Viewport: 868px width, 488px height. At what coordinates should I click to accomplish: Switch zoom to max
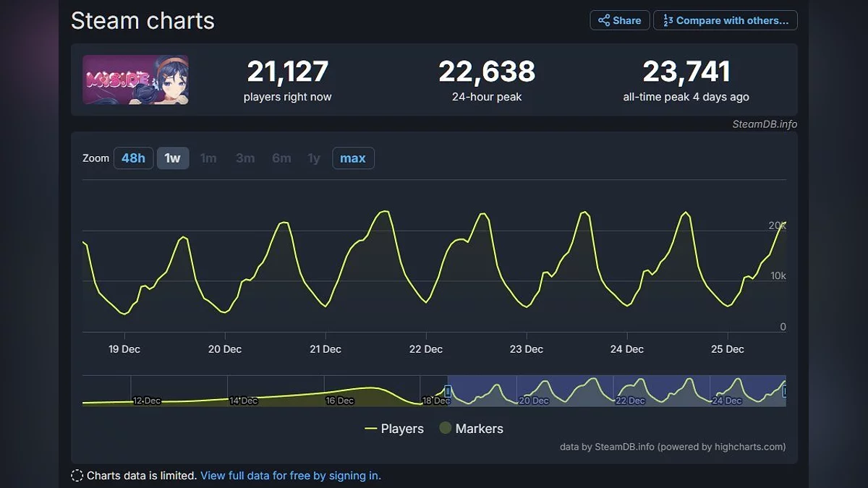click(353, 158)
